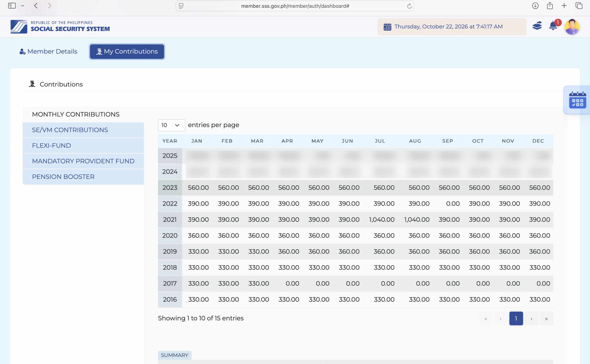Select page 1 in pagination
The image size is (590, 364).
point(516,318)
